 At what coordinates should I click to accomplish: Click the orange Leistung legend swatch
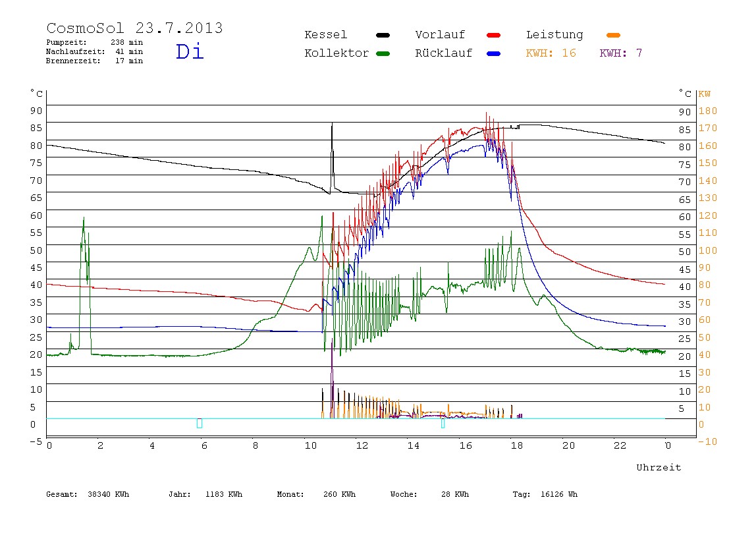tap(613, 35)
